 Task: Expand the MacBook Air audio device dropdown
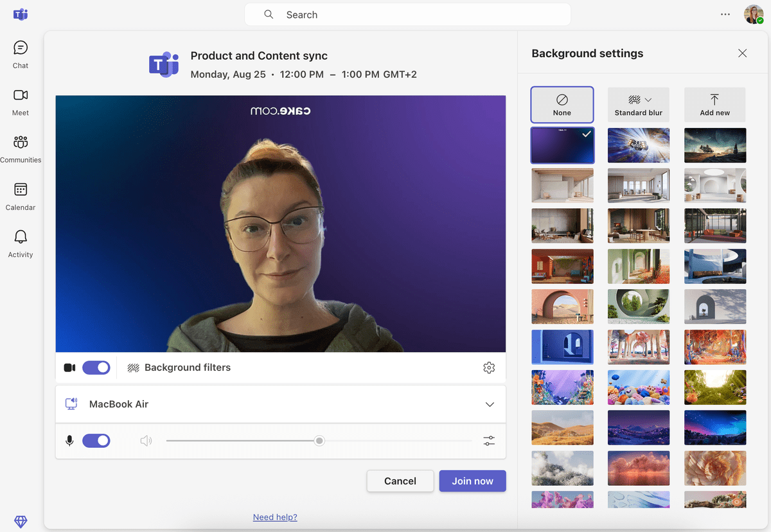(x=490, y=404)
